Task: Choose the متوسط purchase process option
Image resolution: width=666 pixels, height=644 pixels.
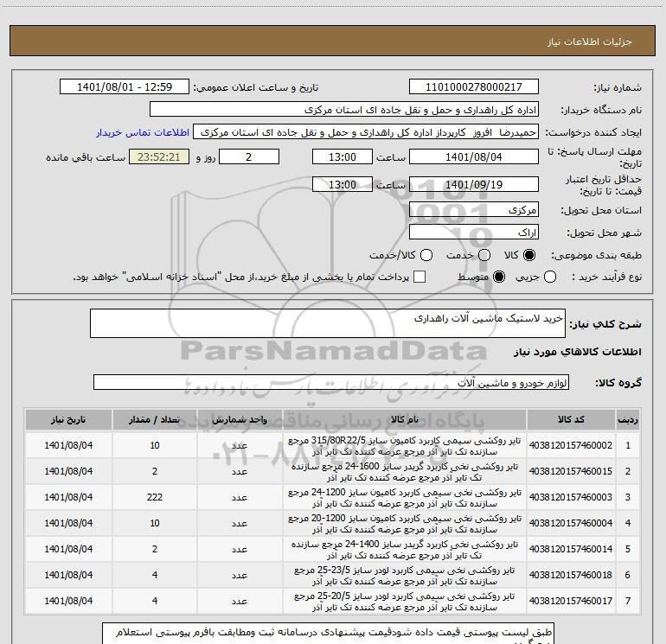Action: click(x=499, y=277)
